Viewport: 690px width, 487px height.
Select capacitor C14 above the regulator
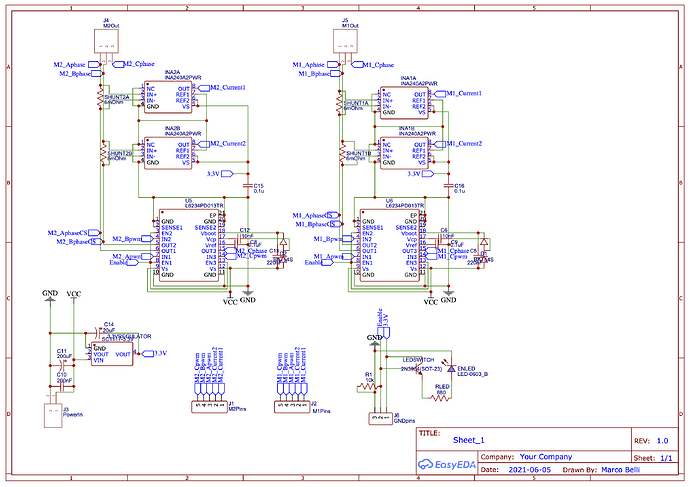tap(97, 333)
